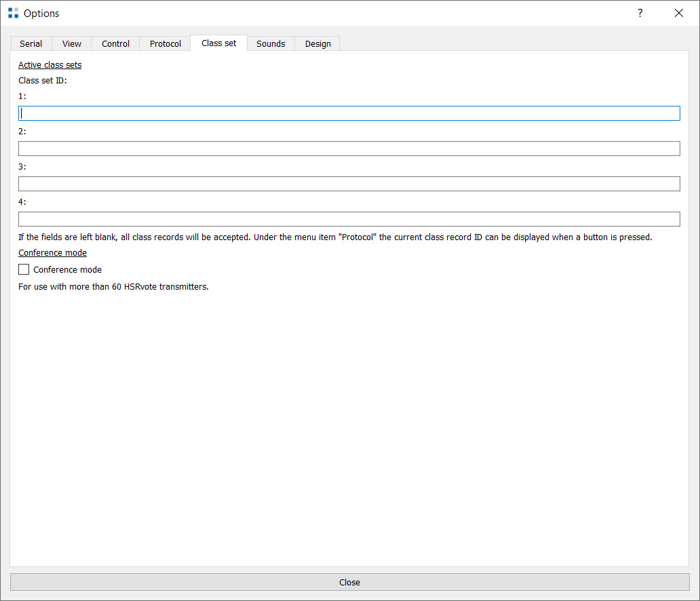Select class set ID field 3

pos(349,184)
